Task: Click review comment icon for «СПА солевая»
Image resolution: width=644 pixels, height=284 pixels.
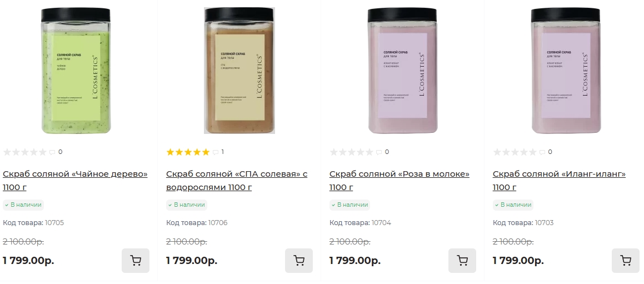Action: [216, 152]
